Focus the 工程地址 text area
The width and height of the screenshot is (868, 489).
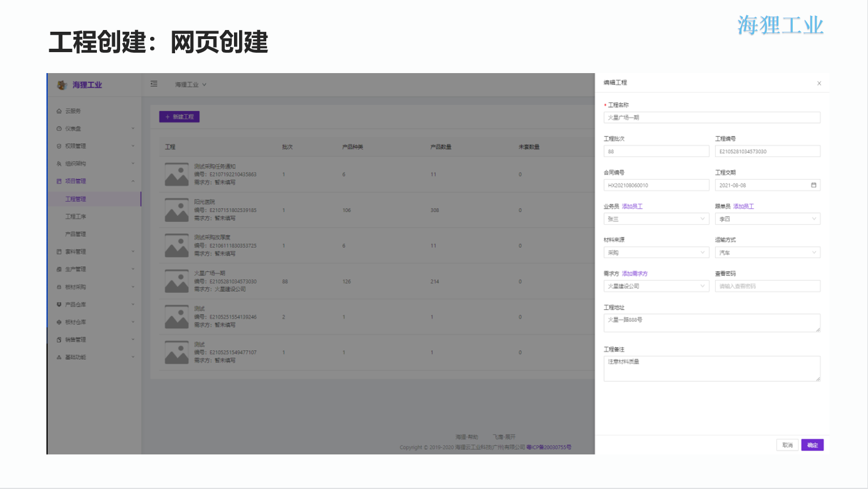(x=712, y=323)
